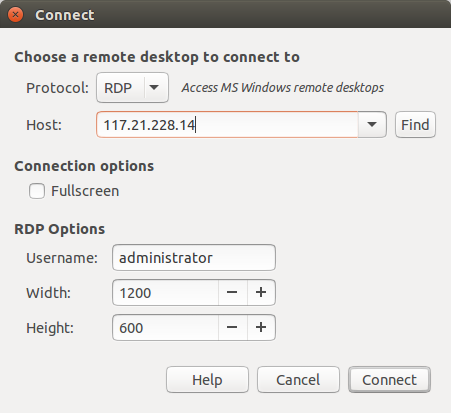
Task: Close the Connect dialog with the red X
Action: (15, 15)
